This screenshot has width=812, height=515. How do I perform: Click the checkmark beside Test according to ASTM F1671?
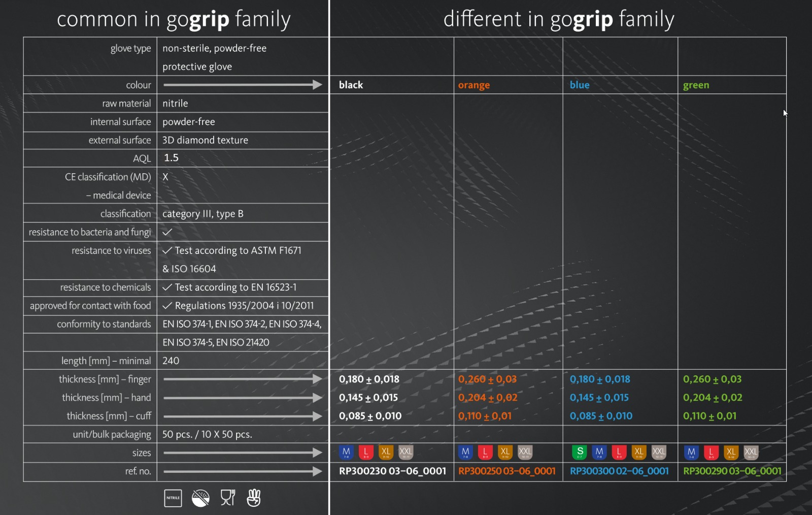[x=167, y=250]
